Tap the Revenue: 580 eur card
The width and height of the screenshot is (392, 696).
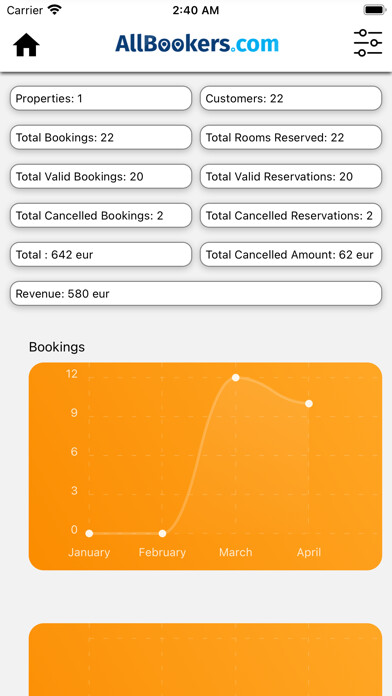coord(196,293)
